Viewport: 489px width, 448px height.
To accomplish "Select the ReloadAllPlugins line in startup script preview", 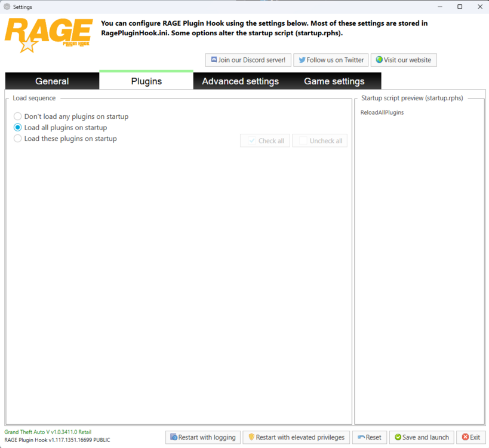I will [x=381, y=112].
